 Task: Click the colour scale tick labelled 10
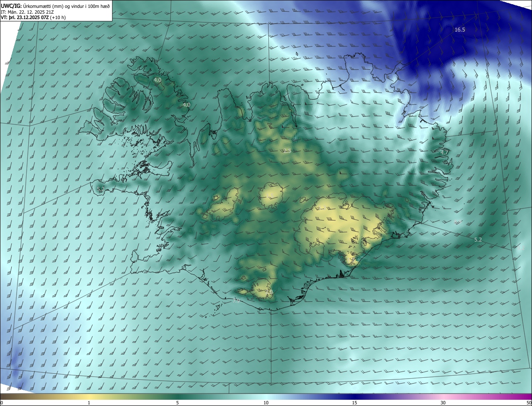point(266,403)
